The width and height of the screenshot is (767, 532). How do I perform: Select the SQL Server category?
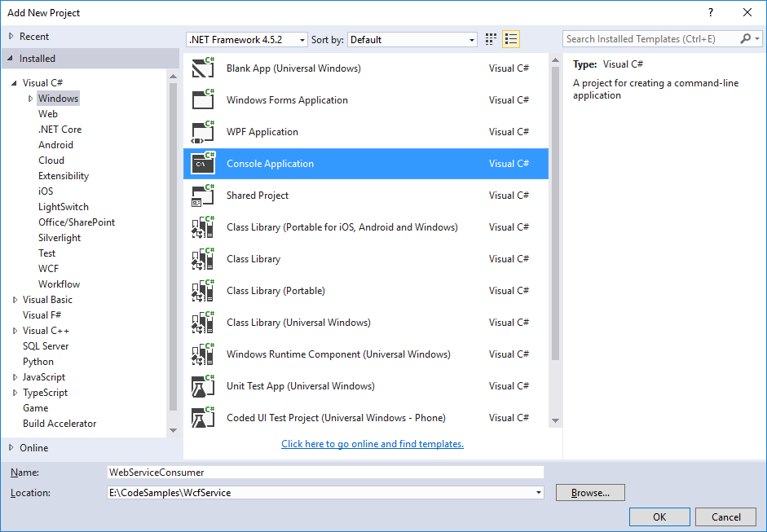[x=46, y=346]
